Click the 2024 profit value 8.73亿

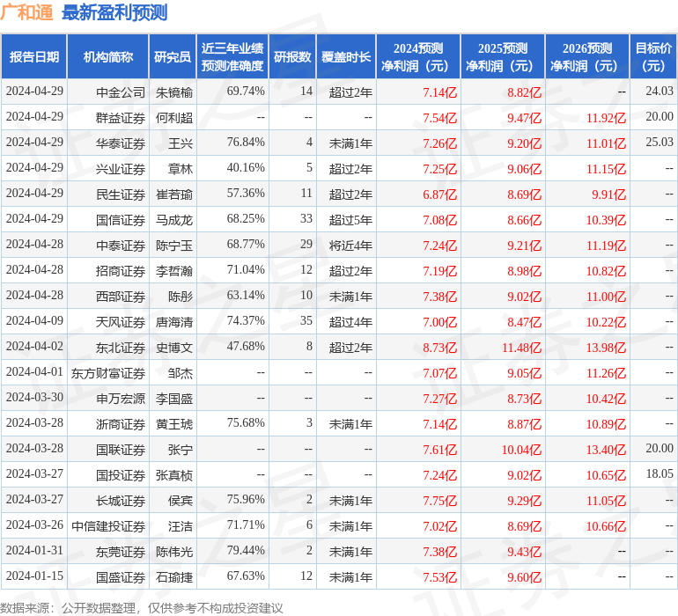pyautogui.click(x=439, y=348)
